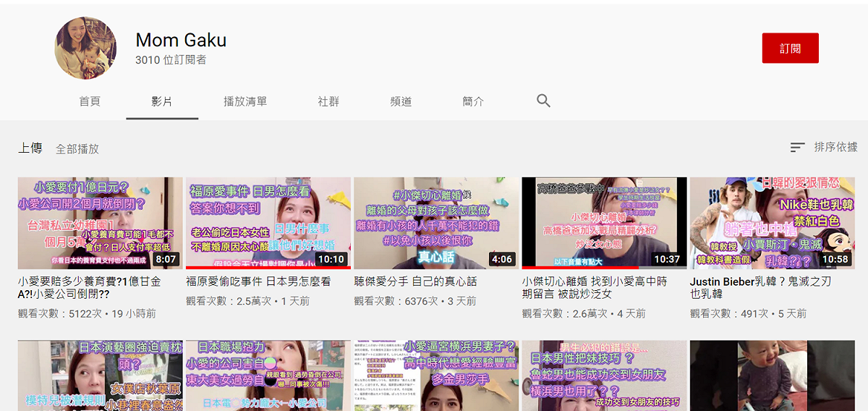Open the 4:06 真心話 video thumbnail
This screenshot has width=868, height=411.
click(436, 223)
